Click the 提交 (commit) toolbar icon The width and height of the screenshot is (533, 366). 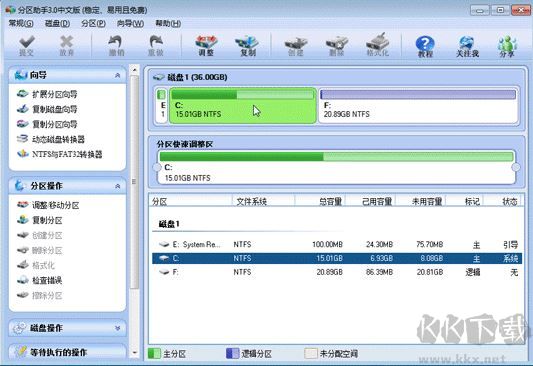pos(27,46)
